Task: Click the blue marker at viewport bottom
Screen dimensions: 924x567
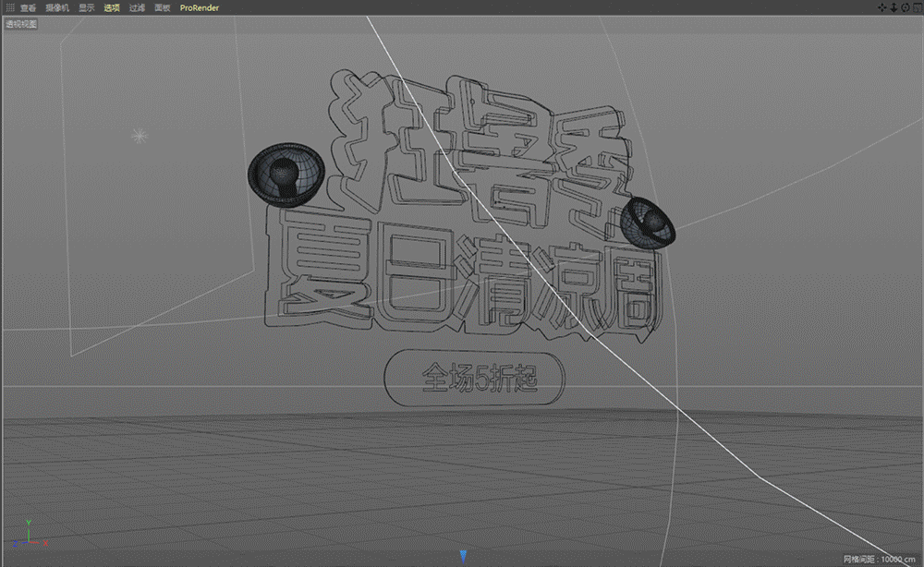Action: click(x=463, y=557)
